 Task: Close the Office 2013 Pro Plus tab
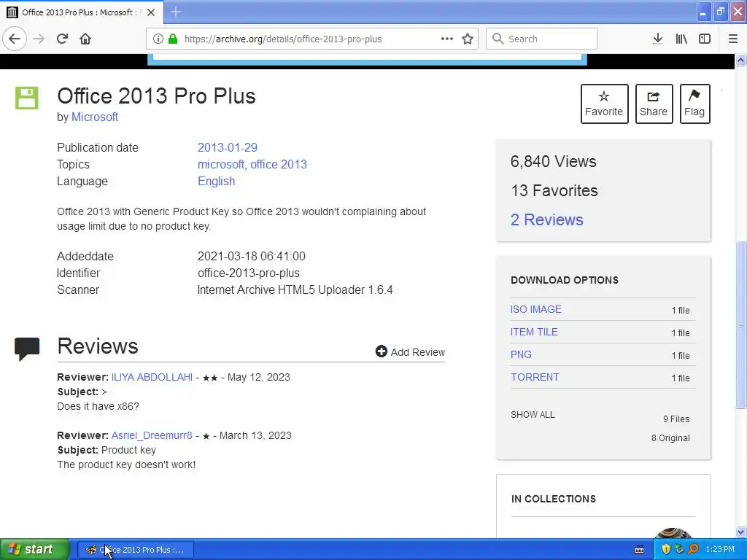(151, 12)
